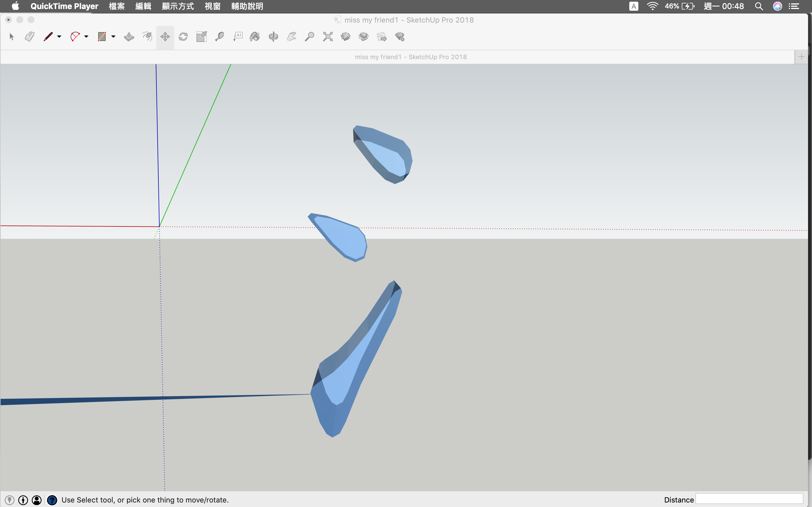Select the Text label tool
The width and height of the screenshot is (812, 507).
[x=238, y=37]
